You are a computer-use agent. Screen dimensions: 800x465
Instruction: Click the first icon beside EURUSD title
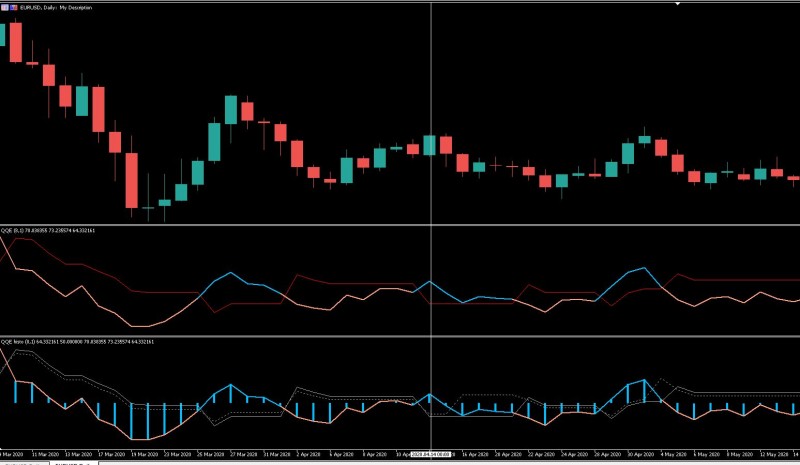(5, 8)
